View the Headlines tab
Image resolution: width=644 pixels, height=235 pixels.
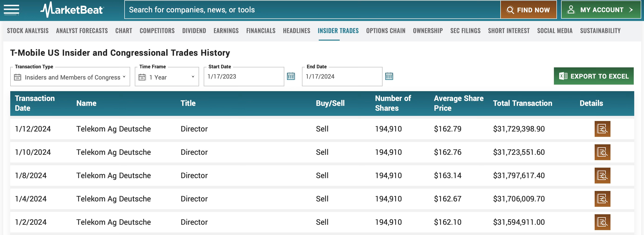point(296,31)
